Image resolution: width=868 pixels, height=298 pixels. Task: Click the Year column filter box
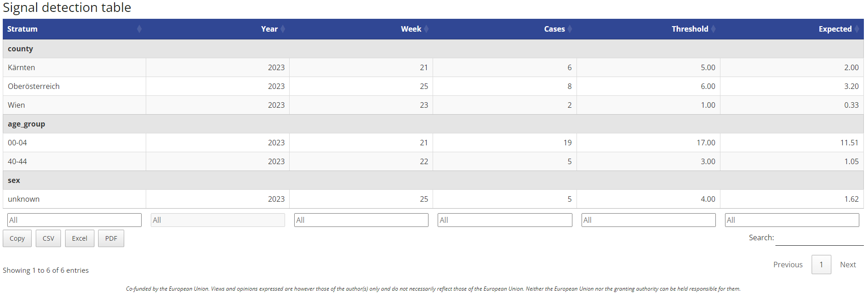tap(218, 220)
